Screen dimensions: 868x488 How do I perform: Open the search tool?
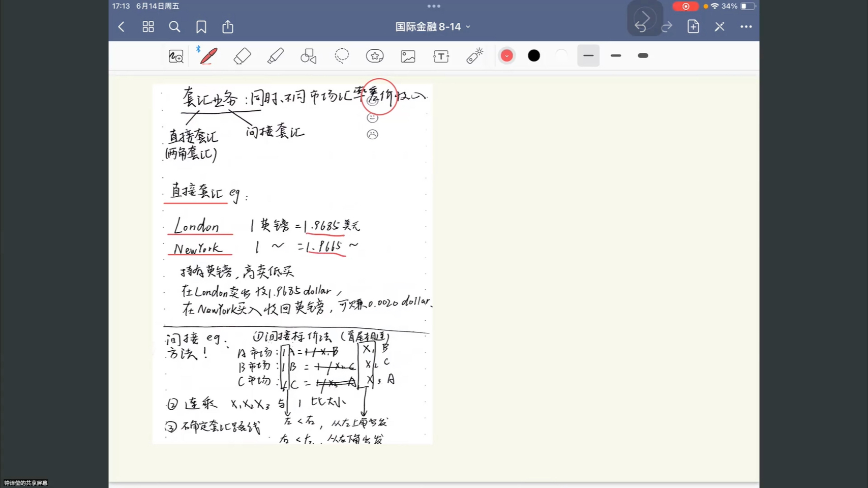point(174,27)
